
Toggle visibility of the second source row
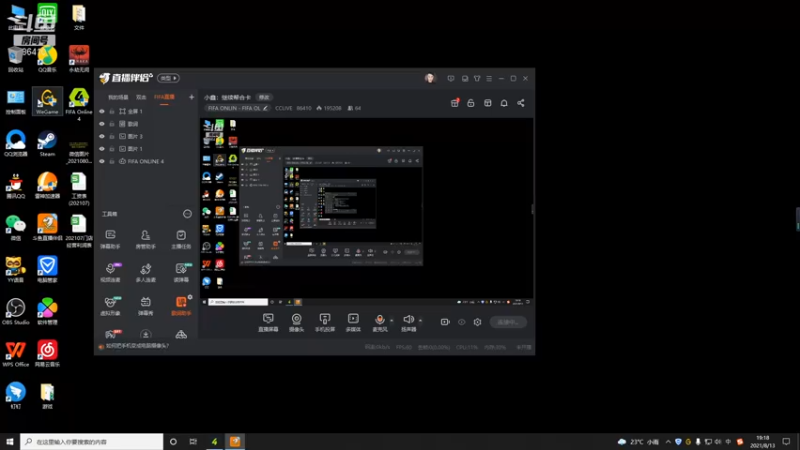102,124
